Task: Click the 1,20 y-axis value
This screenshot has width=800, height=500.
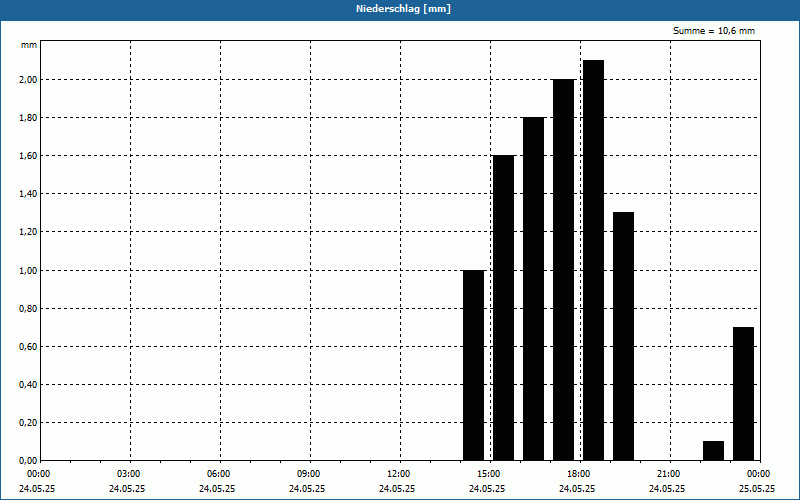Action: [x=28, y=232]
